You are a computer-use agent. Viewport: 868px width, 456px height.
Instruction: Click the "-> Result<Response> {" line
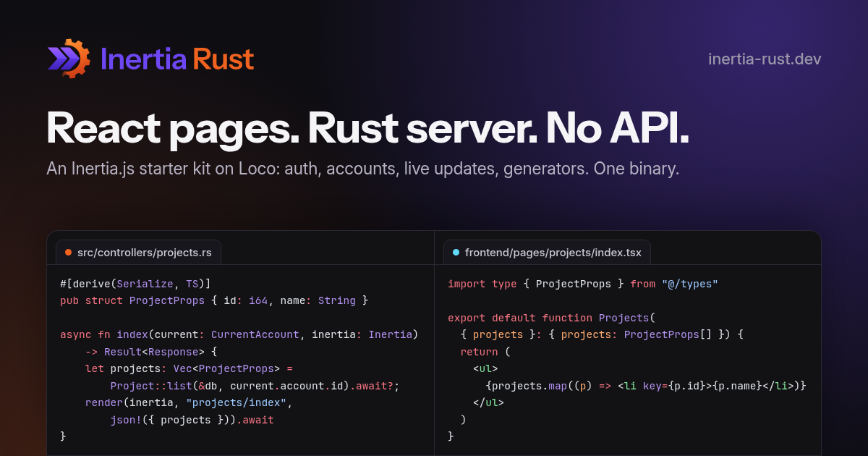click(151, 352)
